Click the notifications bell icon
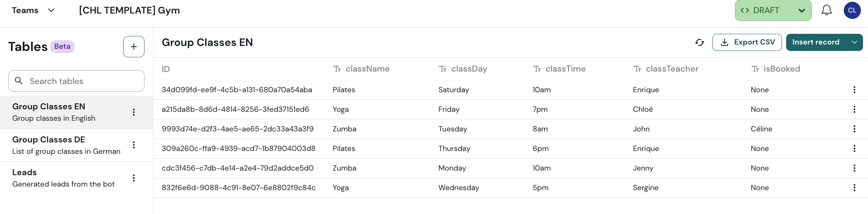The width and height of the screenshot is (868, 214). click(x=826, y=10)
